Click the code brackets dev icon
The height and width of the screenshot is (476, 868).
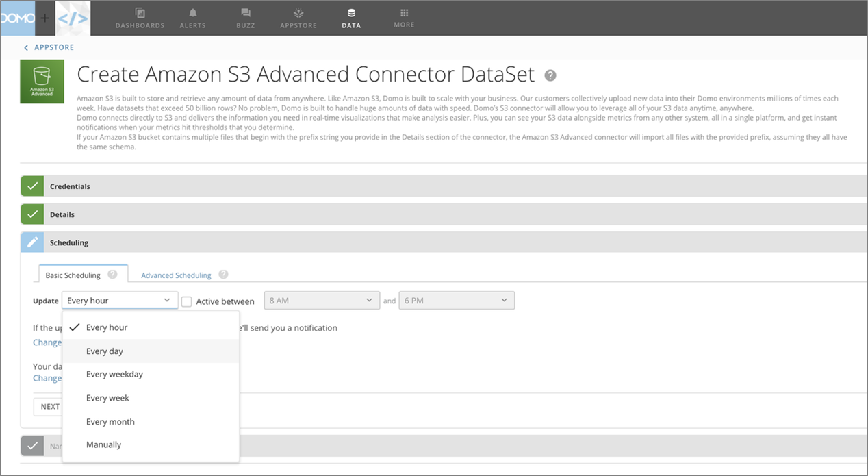tap(72, 18)
